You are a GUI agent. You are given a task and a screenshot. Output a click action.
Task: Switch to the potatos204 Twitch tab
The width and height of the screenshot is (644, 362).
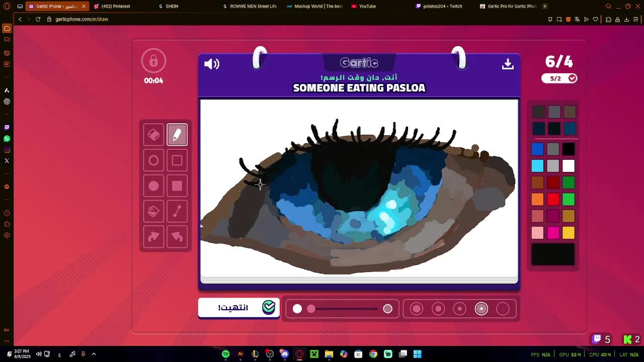point(443,7)
